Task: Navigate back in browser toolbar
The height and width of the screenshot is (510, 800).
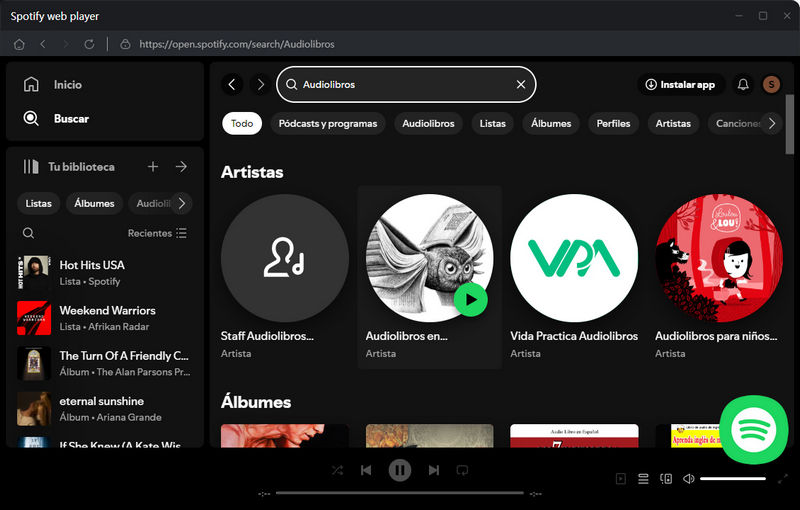Action: [43, 44]
